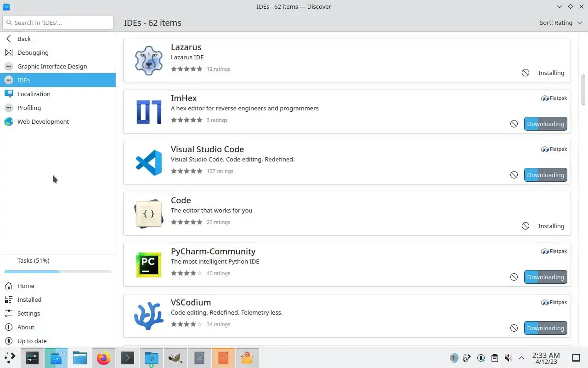
Task: Cancel the Code installation
Action: pos(526,226)
